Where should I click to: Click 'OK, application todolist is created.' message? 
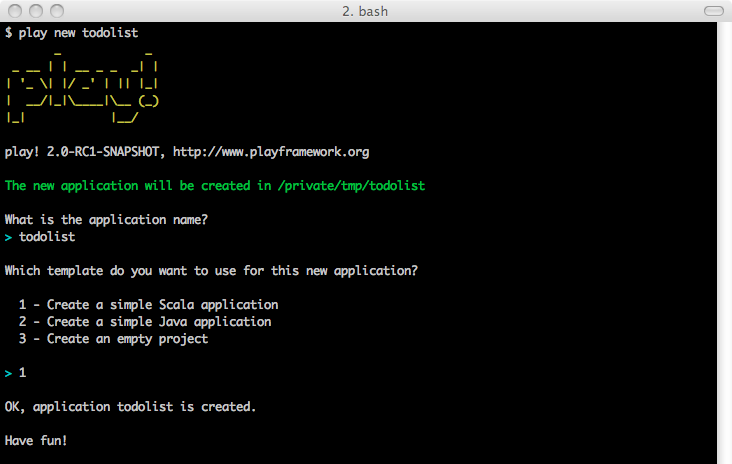tap(130, 407)
